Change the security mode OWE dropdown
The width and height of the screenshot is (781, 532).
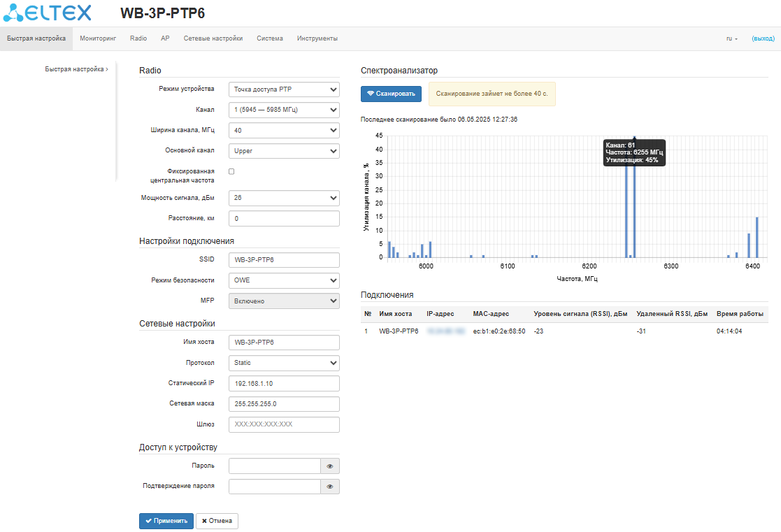click(x=283, y=280)
